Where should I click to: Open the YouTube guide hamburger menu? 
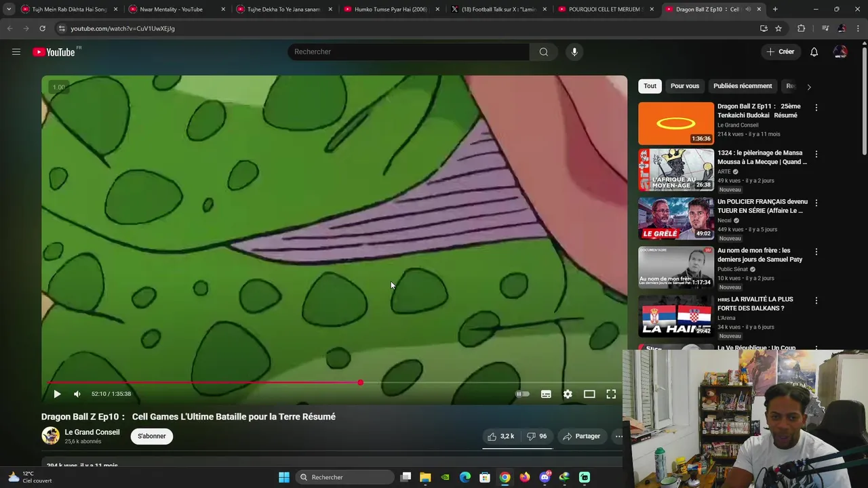click(x=16, y=52)
